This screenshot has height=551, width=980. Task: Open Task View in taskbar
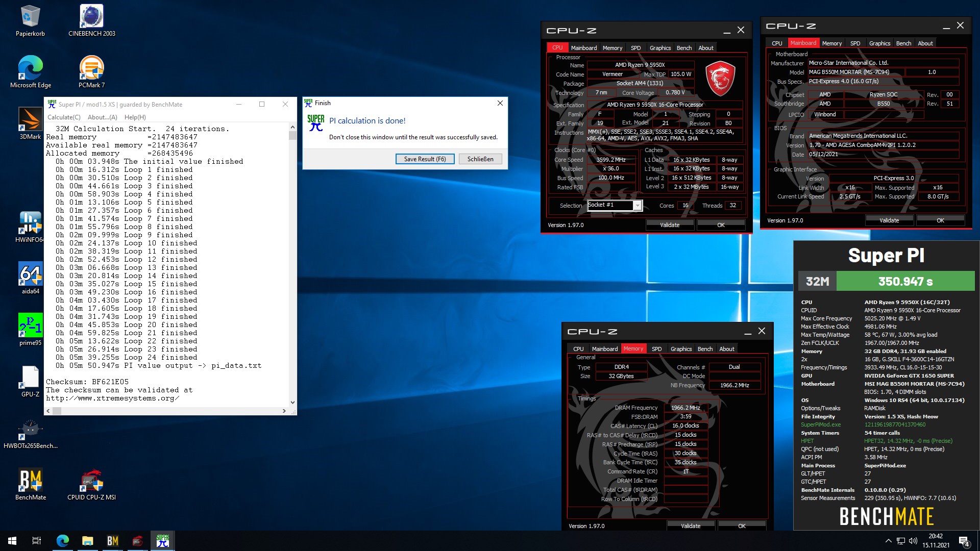pos(37,541)
